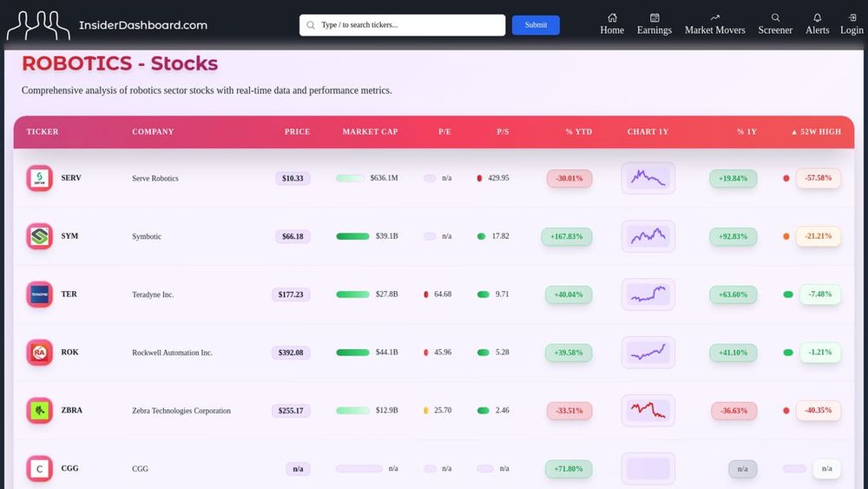Image resolution: width=868 pixels, height=489 pixels.
Task: Click the TER $177.23 price badge
Action: 291,294
